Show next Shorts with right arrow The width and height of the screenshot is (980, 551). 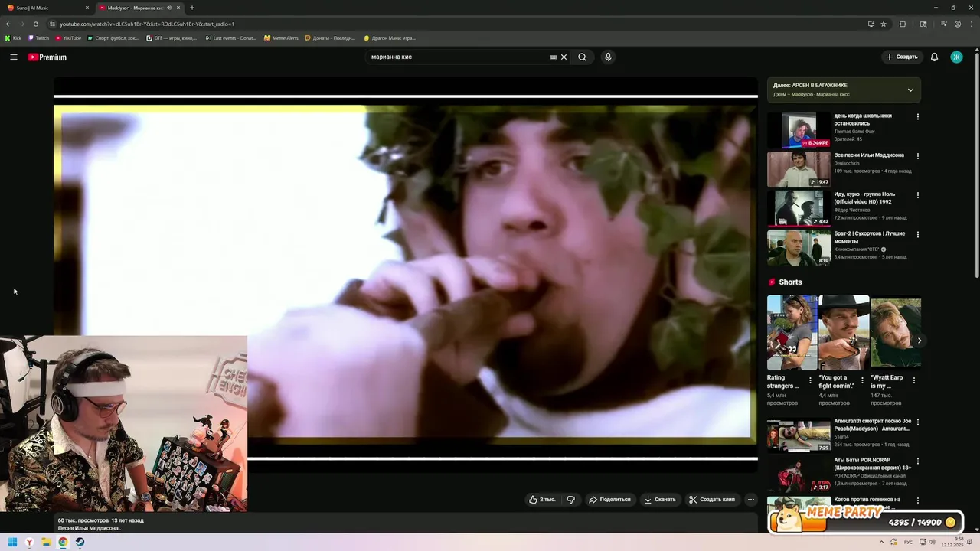tap(920, 341)
